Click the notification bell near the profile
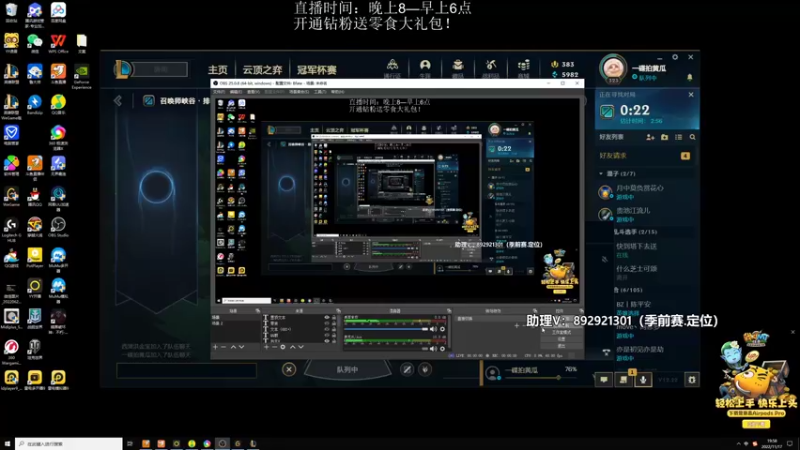This screenshot has height=450, width=800. [689, 77]
